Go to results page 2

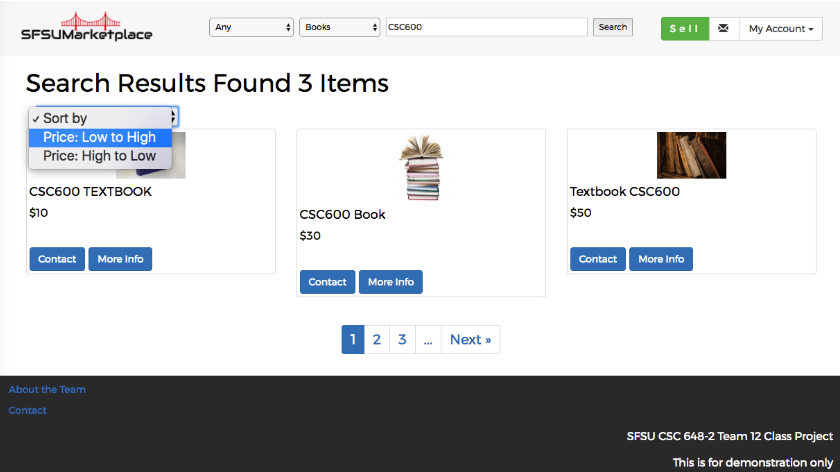click(x=377, y=340)
